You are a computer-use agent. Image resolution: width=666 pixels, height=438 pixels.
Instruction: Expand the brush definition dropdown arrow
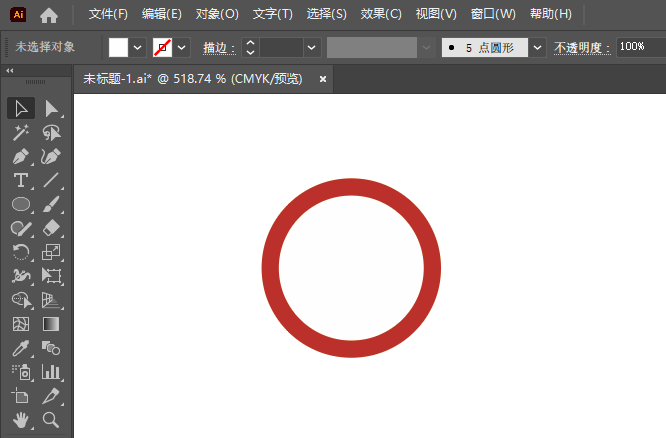click(537, 48)
